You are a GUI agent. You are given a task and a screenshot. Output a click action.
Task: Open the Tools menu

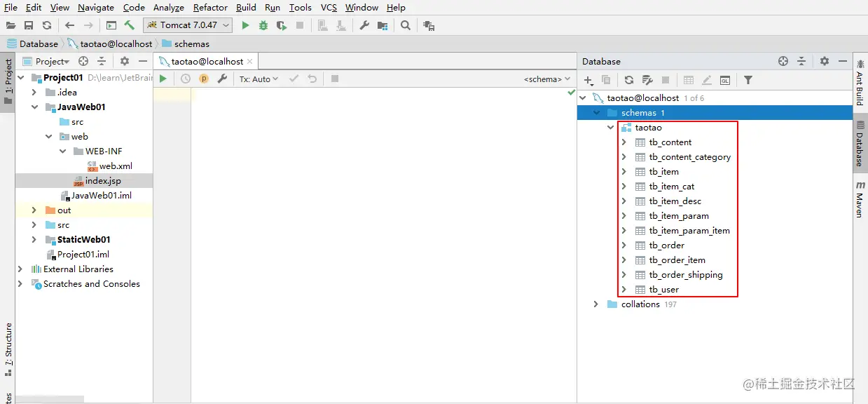click(301, 7)
